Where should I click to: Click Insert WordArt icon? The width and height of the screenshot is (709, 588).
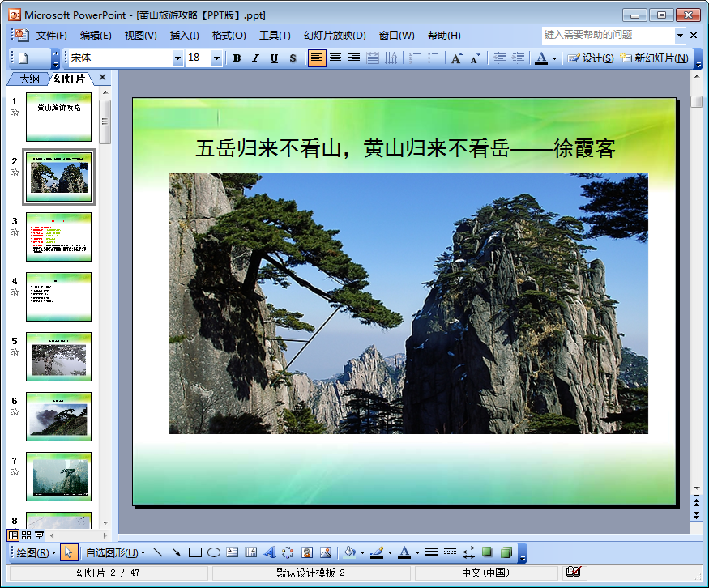pyautogui.click(x=270, y=552)
